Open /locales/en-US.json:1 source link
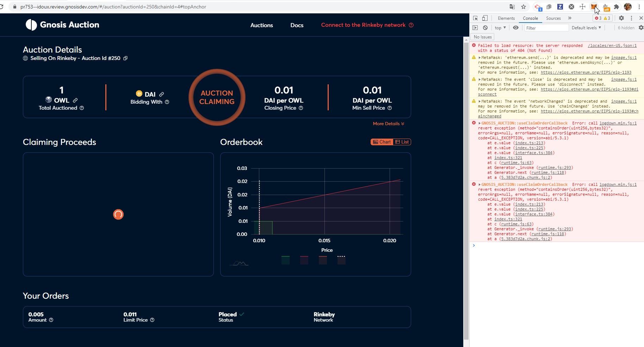 coord(612,45)
